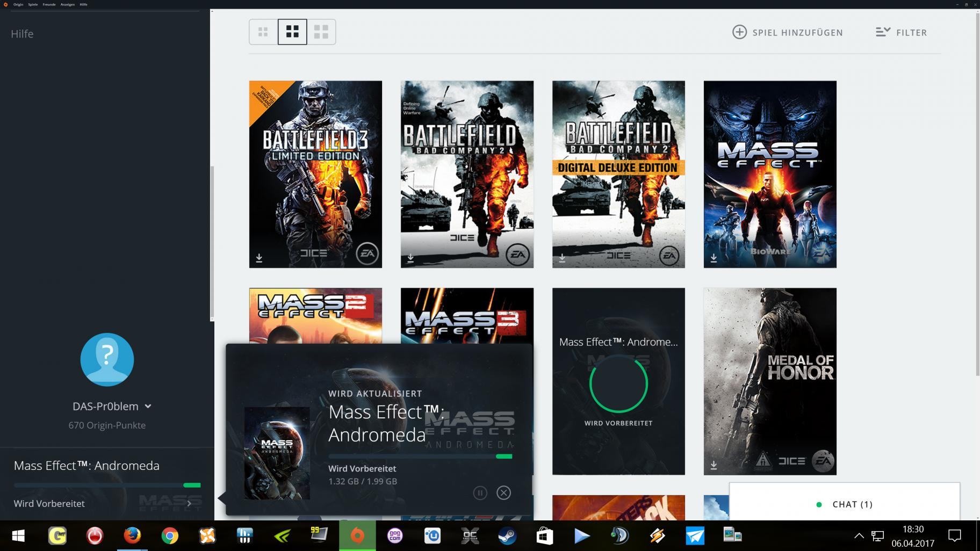Open the Freunde menu
The width and height of the screenshot is (980, 551).
click(x=49, y=4)
